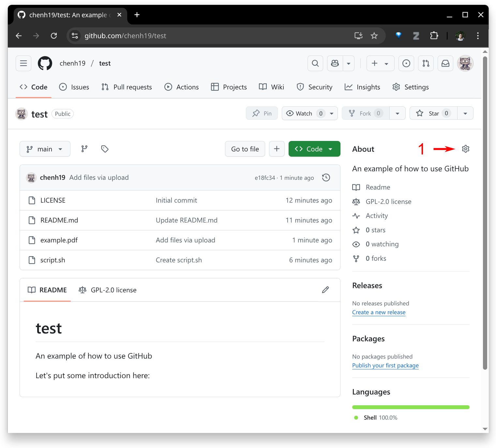
Task: Open the notifications inbox icon
Action: tap(445, 63)
